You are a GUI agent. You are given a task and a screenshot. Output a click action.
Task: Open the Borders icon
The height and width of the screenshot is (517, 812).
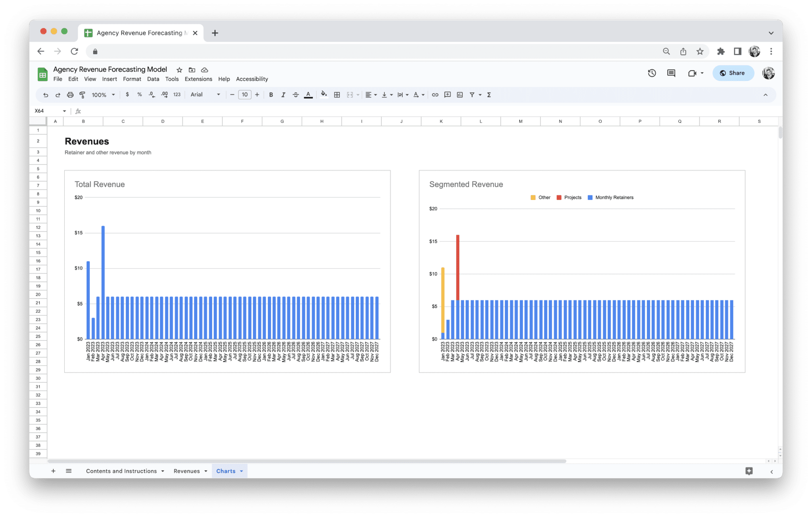[337, 94]
